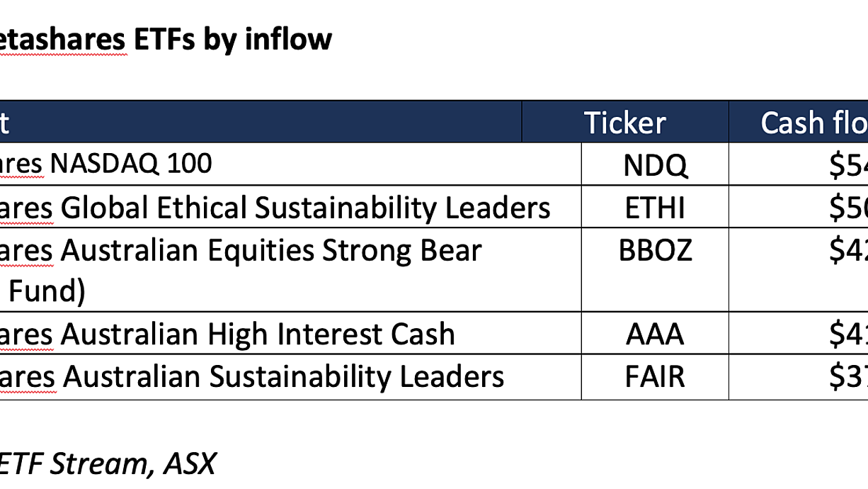Click the NDQ cash flow value

click(x=849, y=164)
